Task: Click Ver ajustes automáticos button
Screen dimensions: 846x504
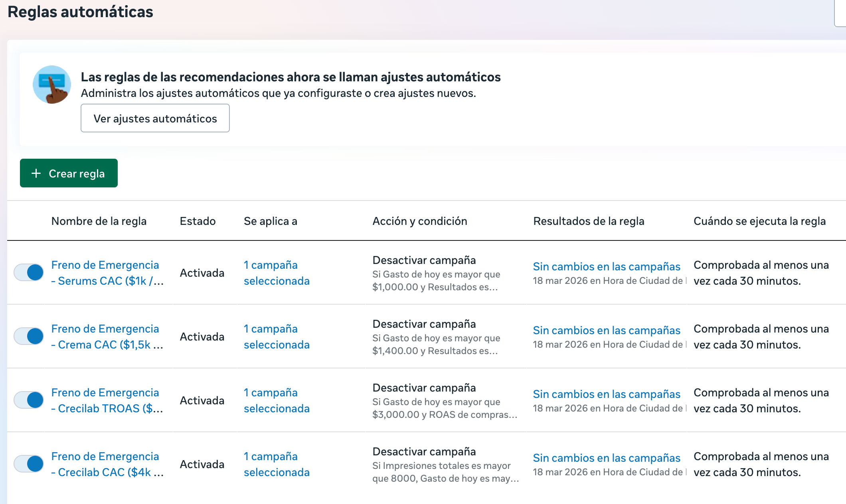Action: pos(155,118)
